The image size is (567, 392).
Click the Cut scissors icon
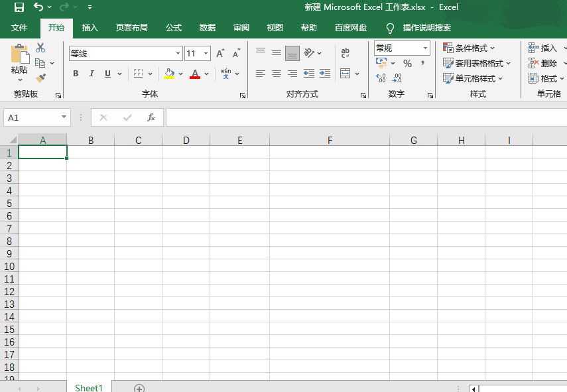click(x=40, y=48)
